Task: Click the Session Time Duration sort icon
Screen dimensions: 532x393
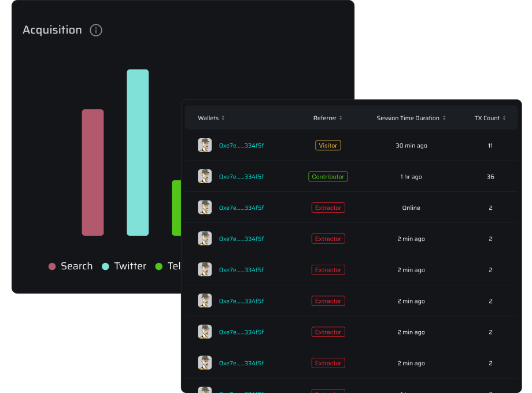Action: [444, 118]
